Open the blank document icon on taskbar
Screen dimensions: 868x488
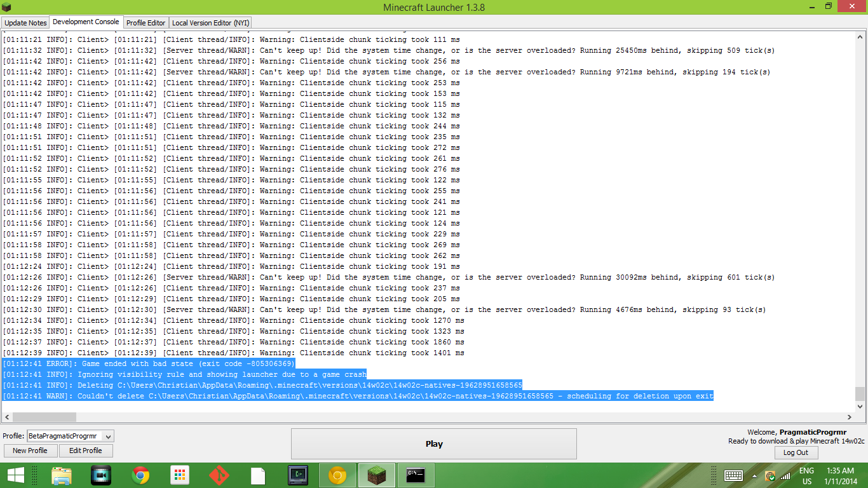click(258, 475)
